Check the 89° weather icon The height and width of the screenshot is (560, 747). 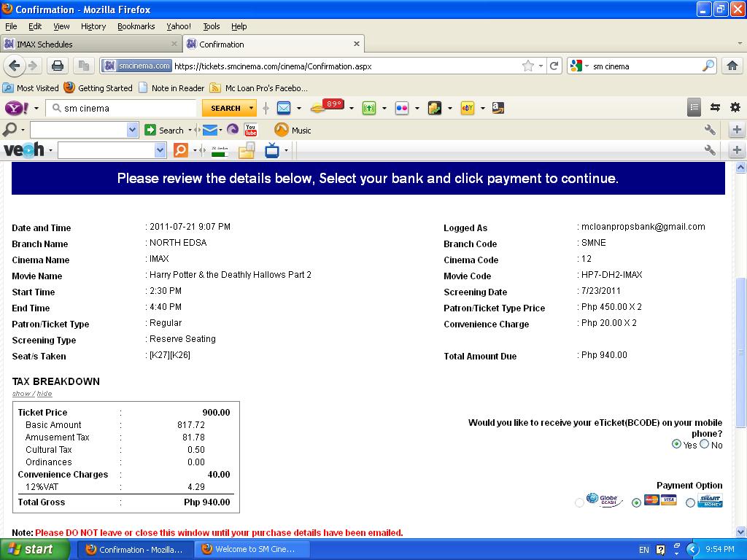coord(327,106)
